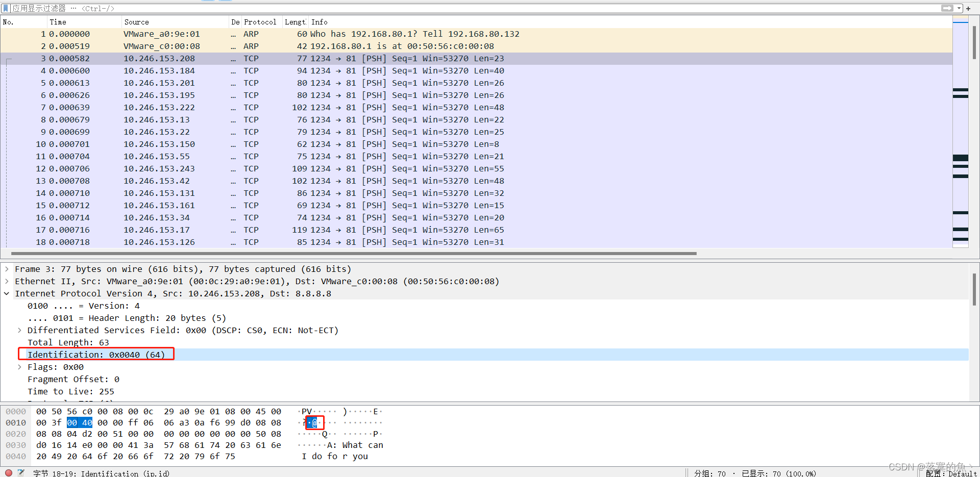Click ASCII text 'A: What can'
980x477 pixels.
click(355, 445)
